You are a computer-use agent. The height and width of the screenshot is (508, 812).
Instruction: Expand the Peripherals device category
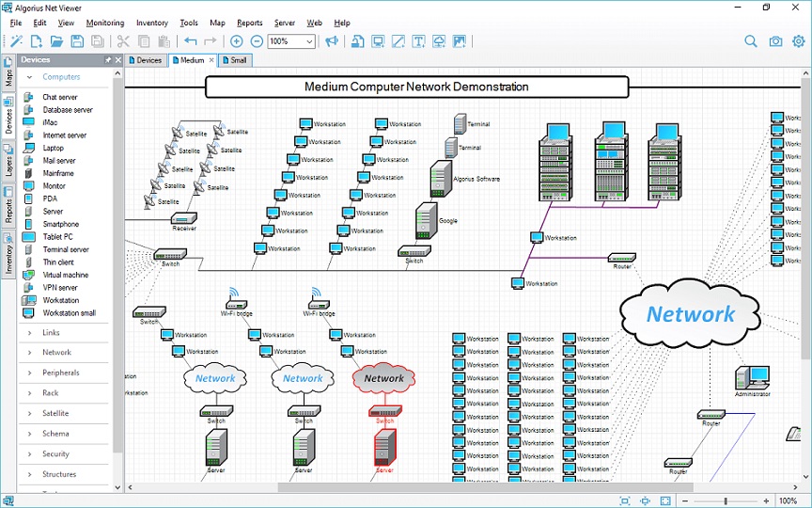(61, 373)
